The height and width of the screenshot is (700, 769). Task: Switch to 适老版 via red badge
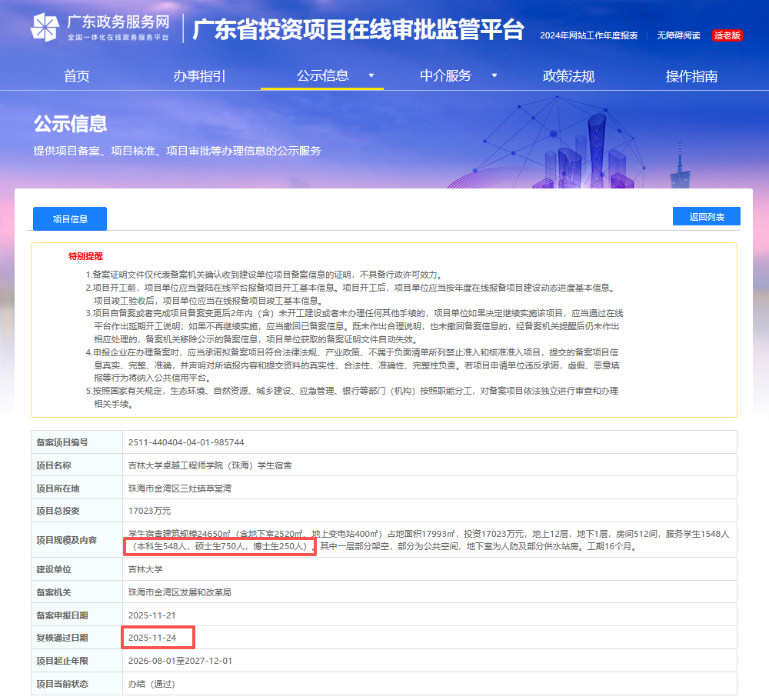pos(727,35)
